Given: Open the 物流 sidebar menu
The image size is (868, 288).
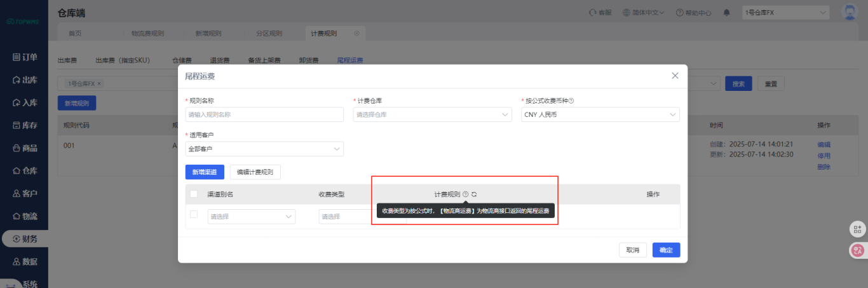Looking at the screenshot, I should 24,216.
